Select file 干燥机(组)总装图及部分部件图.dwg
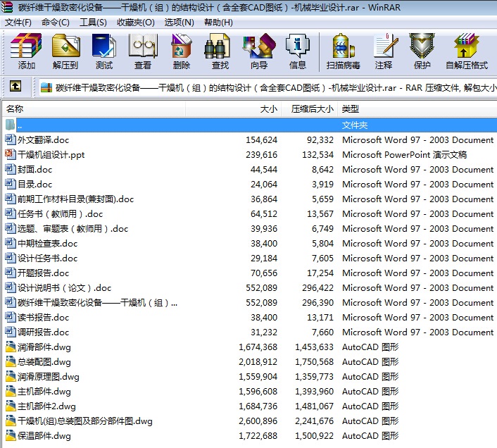Viewport: 497px width, 448px height. [85, 421]
